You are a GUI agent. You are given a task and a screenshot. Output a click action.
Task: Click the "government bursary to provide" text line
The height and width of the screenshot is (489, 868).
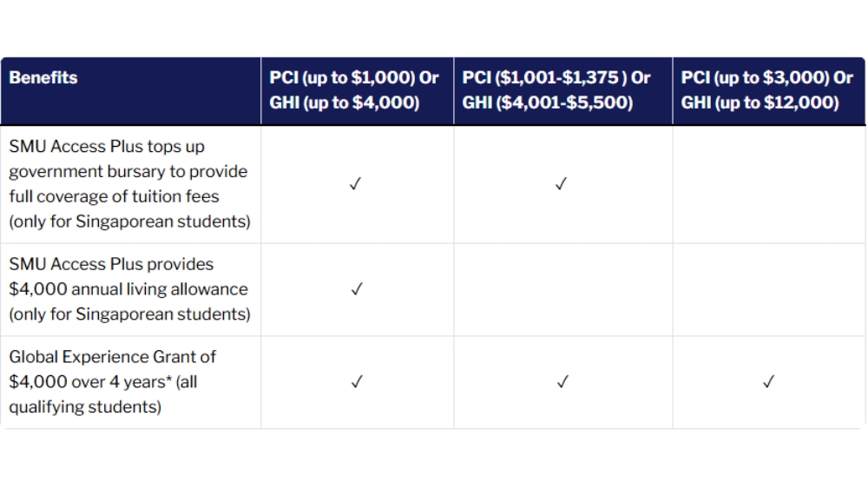point(128,172)
